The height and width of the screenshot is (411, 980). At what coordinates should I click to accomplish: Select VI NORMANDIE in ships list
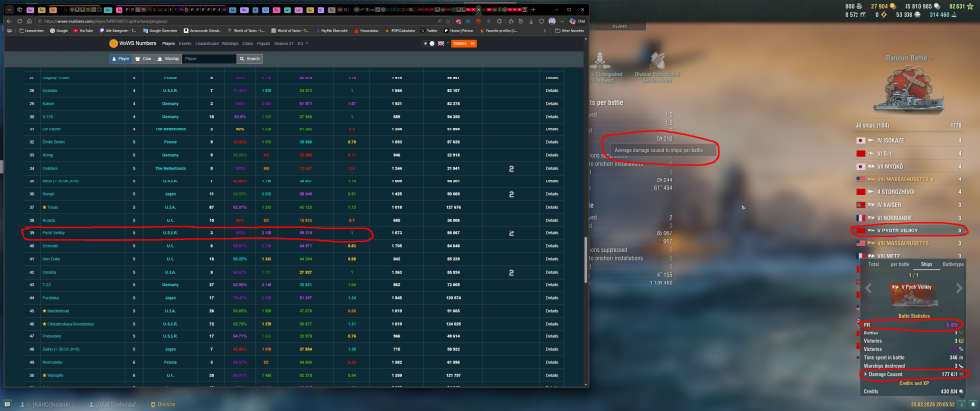pyautogui.click(x=910, y=218)
